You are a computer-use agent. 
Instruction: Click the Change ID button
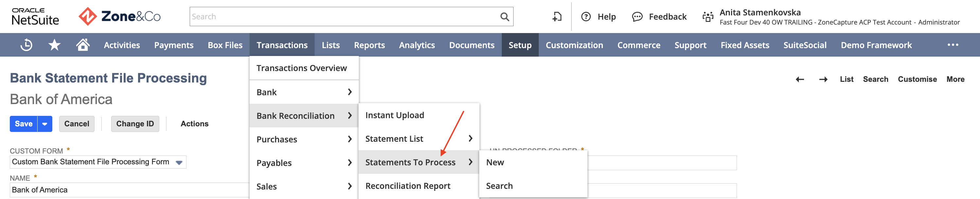(135, 124)
